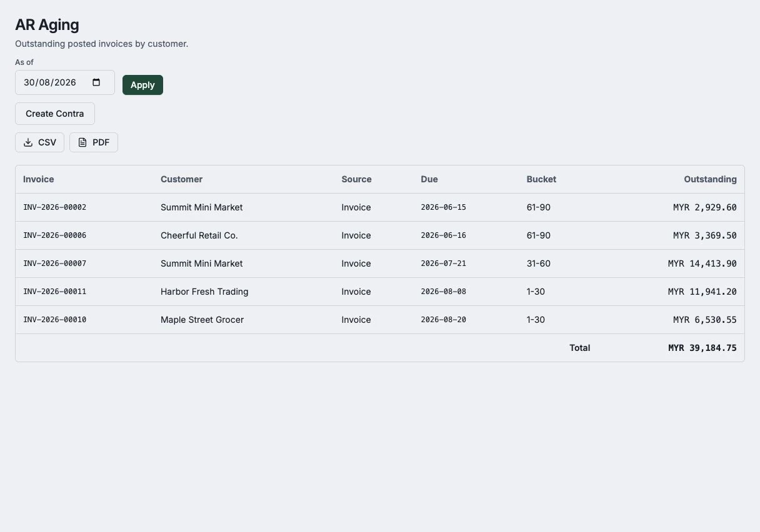Open the Create Contra dialog
The width and height of the screenshot is (760, 532).
55,114
